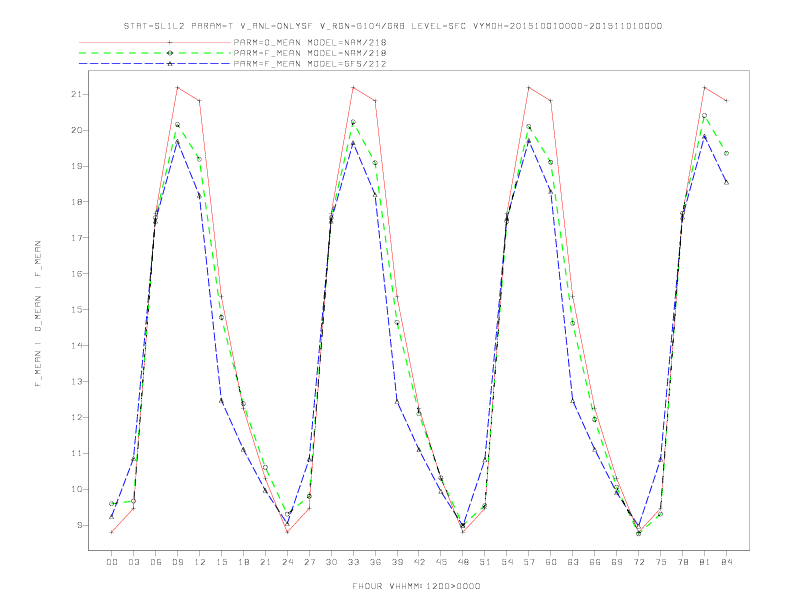Click x-axis tick label 36
Image resolution: width=792 pixels, height=612 pixels.
tap(375, 562)
